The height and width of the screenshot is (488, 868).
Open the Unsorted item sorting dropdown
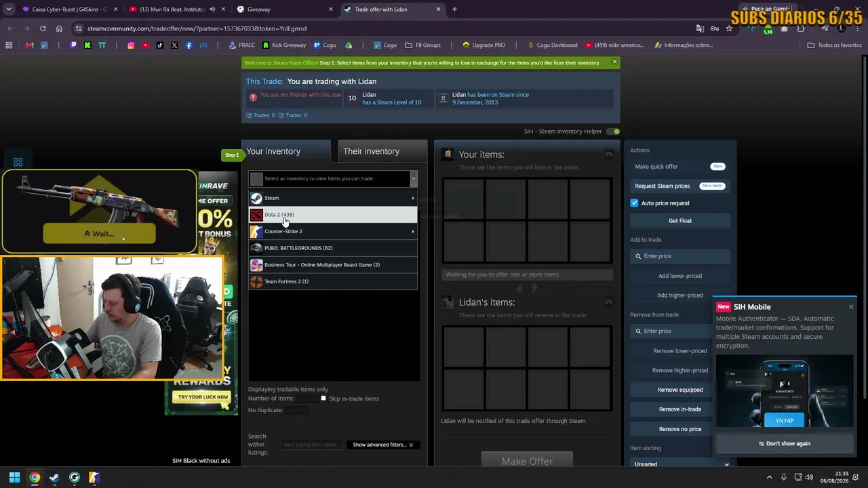[681, 464]
